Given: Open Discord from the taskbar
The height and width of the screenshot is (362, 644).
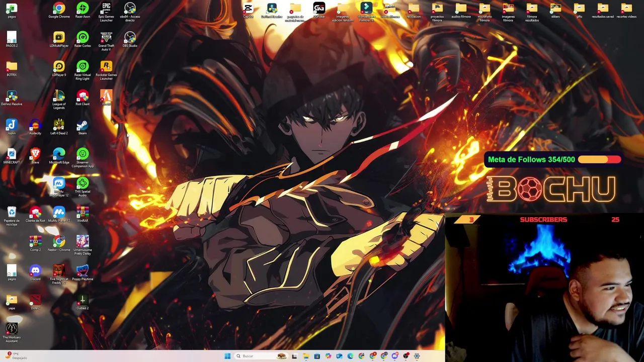Looking at the screenshot, I should point(395,356).
